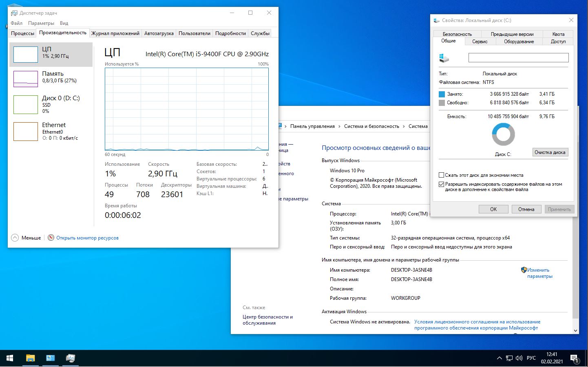Enable 'Сжать этот диск для экономии места'
The image size is (588, 367).
click(x=441, y=175)
